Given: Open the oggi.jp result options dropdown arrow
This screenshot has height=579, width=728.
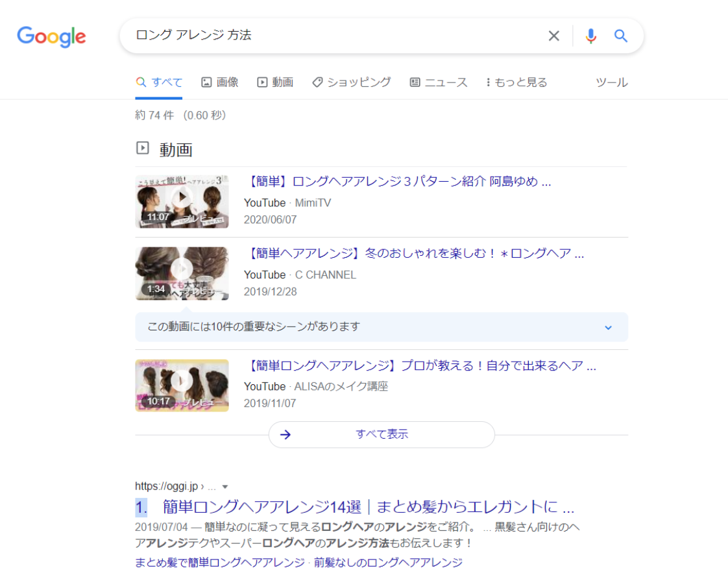Looking at the screenshot, I should [225, 487].
